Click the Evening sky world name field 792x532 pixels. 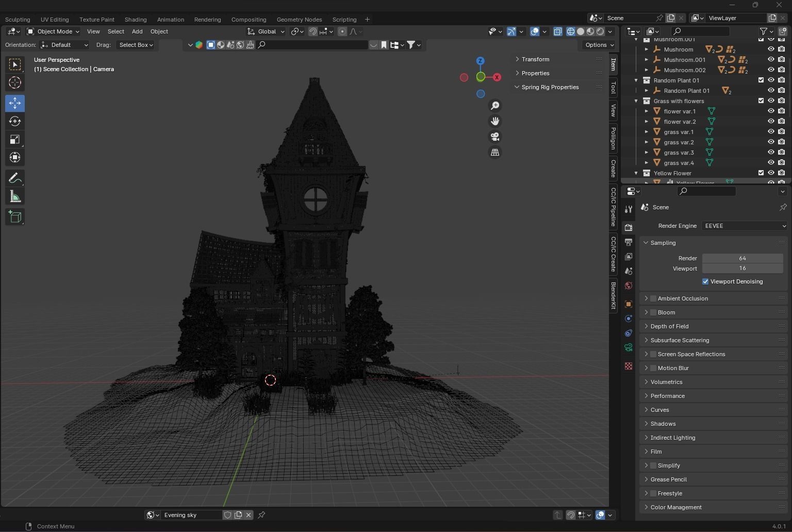[192, 515]
